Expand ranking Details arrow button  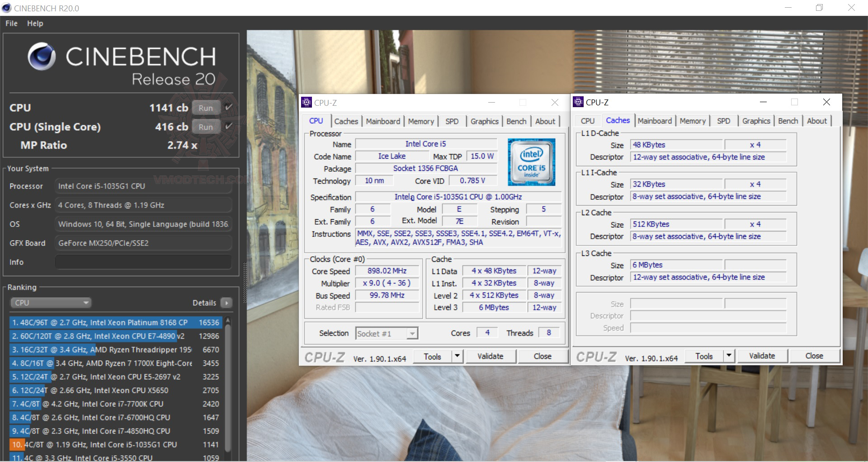pyautogui.click(x=226, y=303)
